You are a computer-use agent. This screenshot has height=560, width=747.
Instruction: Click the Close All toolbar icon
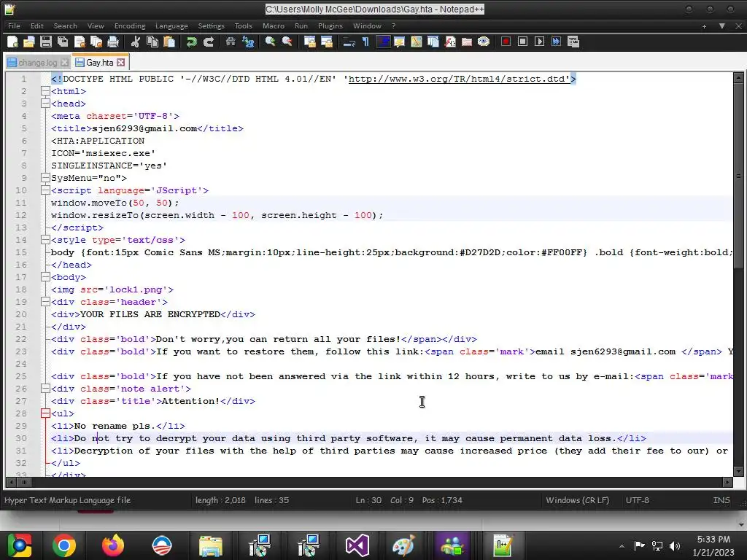click(96, 42)
